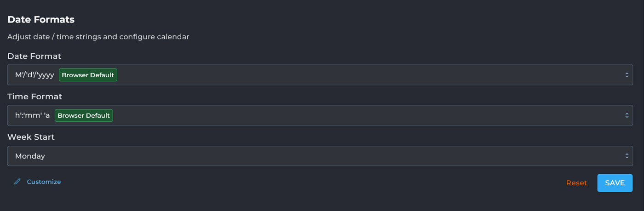Click the "Adjust date / time strings" description
Image resolution: width=644 pixels, height=211 pixels.
[98, 37]
